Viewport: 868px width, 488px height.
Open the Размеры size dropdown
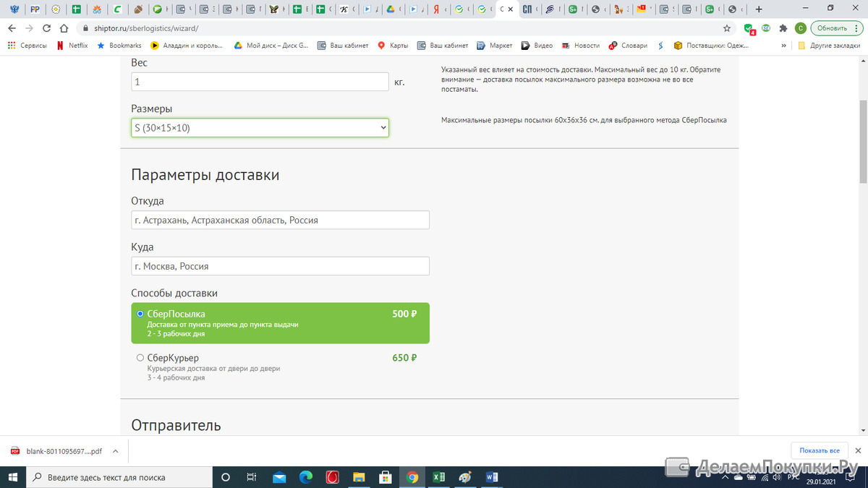pos(260,128)
